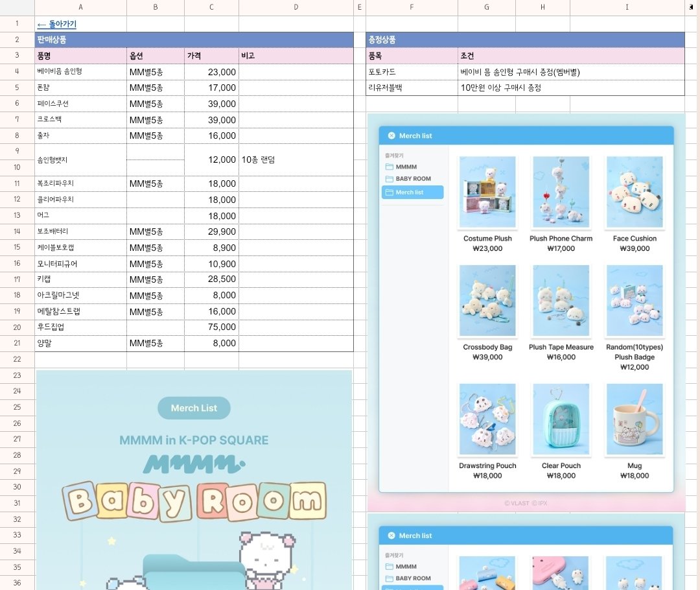Select cell 보조배터리
This screenshot has width=700, height=590.
coord(80,231)
